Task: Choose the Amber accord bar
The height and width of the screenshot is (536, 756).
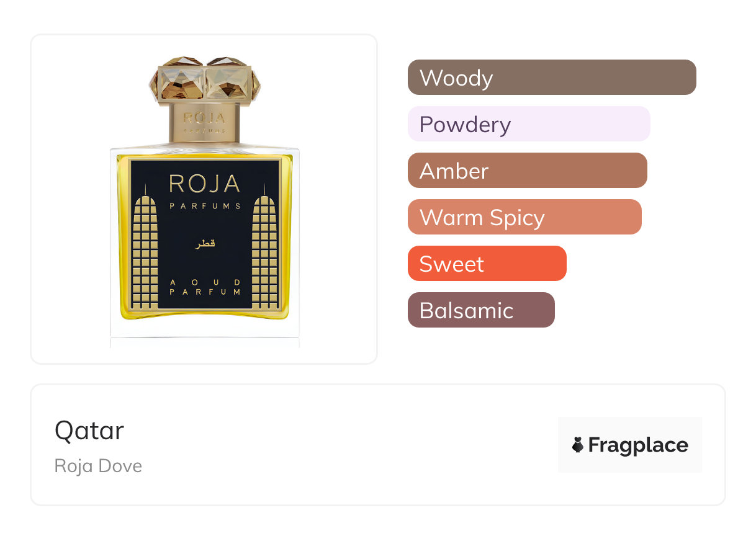Action: [527, 171]
